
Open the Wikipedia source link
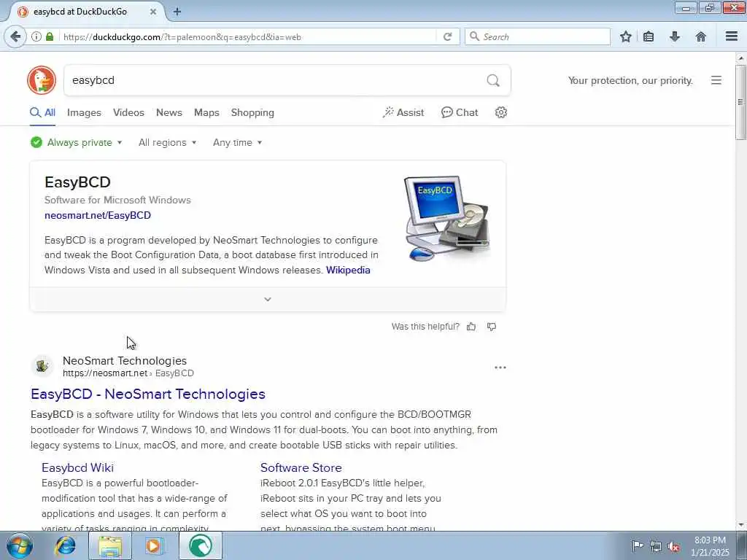coord(348,270)
